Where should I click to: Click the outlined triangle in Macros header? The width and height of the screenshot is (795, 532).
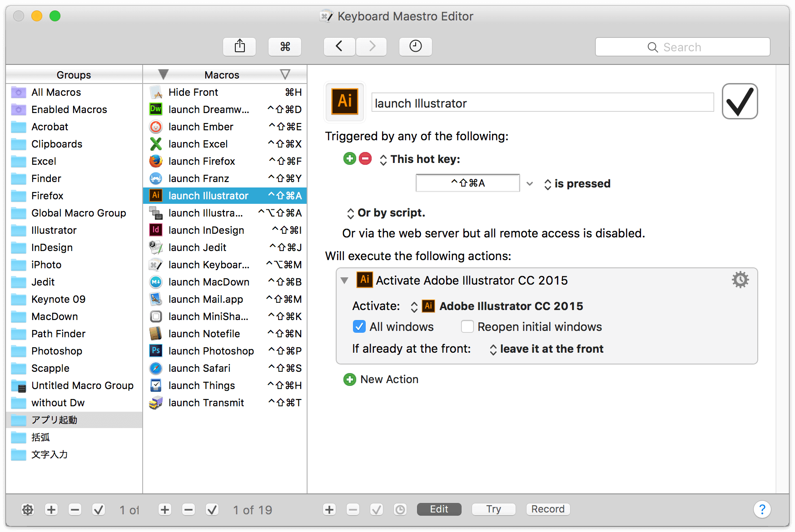click(x=285, y=74)
